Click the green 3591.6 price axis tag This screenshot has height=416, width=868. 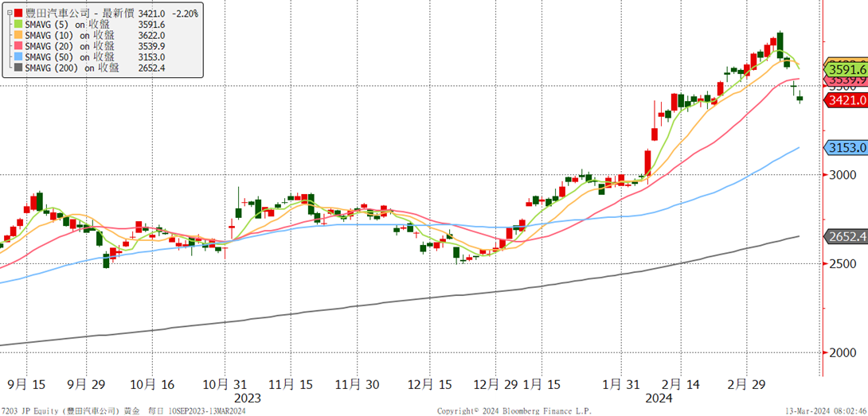[846, 70]
